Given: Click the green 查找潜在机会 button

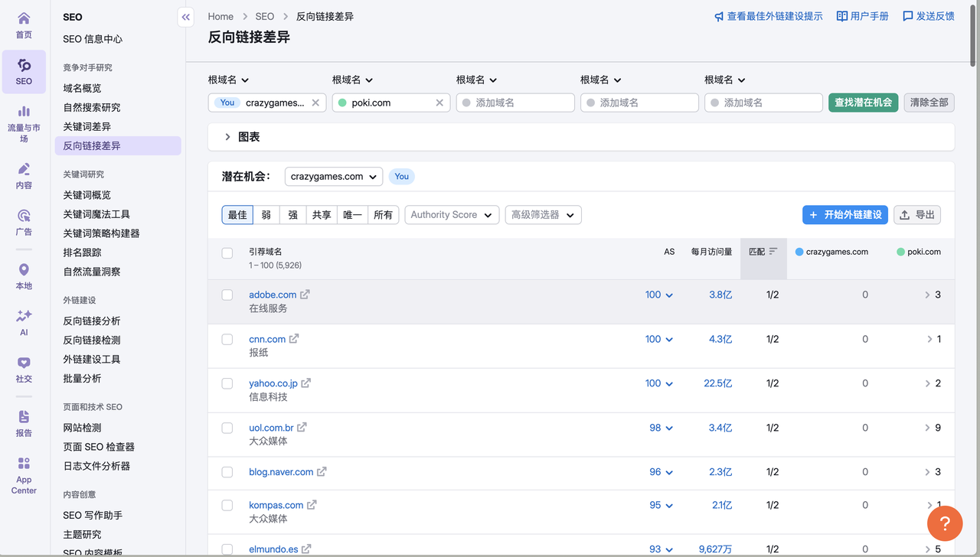Looking at the screenshot, I should [863, 103].
